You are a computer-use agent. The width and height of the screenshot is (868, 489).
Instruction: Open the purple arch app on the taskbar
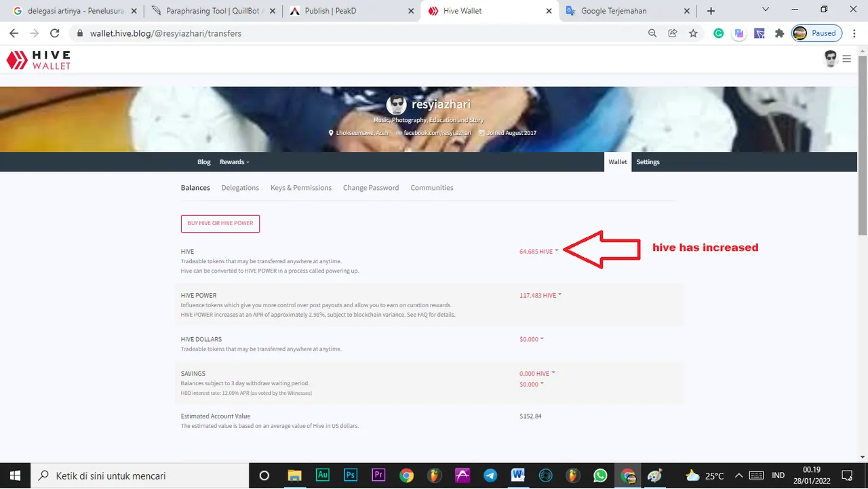pyautogui.click(x=462, y=475)
